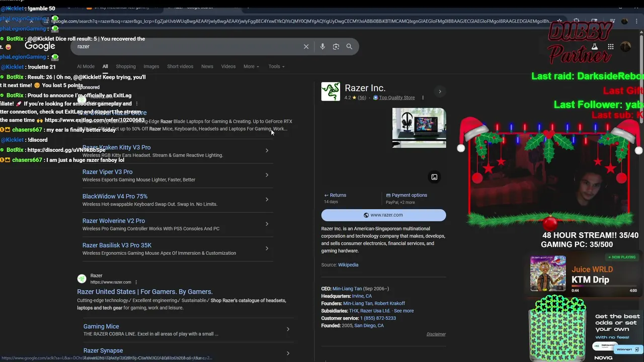Image resolution: width=644 pixels, height=362 pixels.
Task: Open BlackWidow V4 Pro 75% link
Action: [115, 197]
